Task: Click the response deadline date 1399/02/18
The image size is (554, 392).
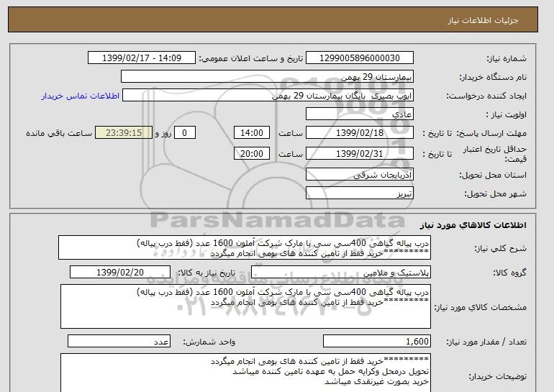Action: click(x=360, y=133)
